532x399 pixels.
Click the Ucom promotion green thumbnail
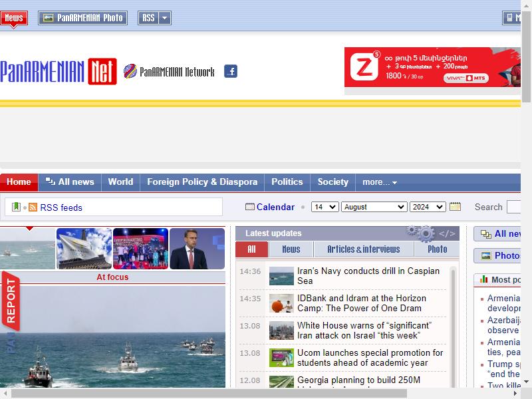tap(281, 358)
